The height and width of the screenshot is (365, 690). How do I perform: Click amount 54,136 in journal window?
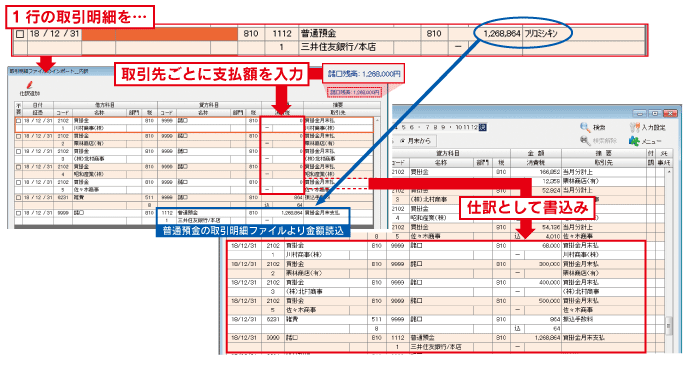coord(550,227)
